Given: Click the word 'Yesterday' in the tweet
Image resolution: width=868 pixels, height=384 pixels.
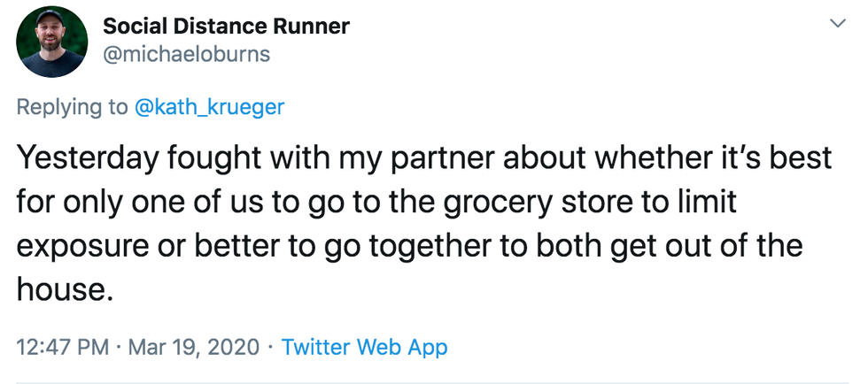Looking at the screenshot, I should tap(87, 158).
